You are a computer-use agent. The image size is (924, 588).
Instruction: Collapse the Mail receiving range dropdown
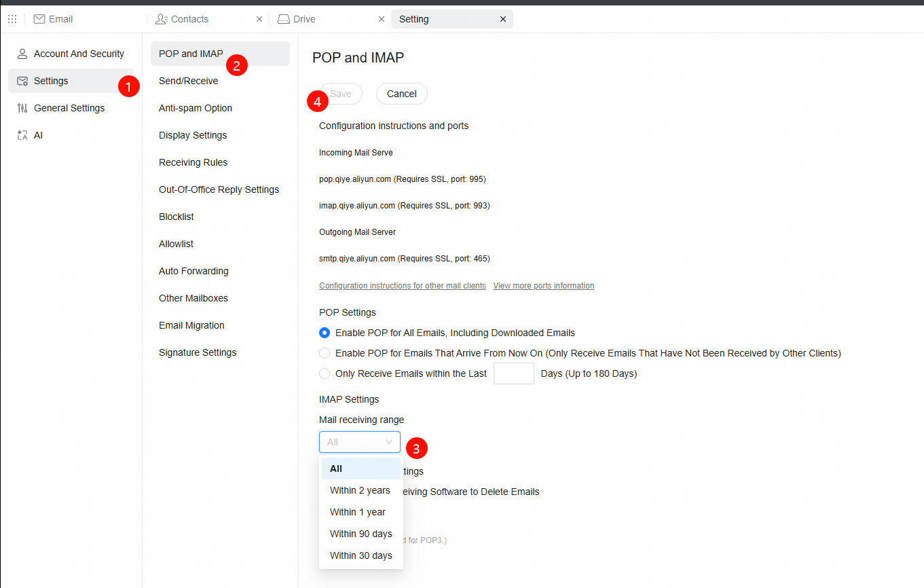(x=360, y=442)
